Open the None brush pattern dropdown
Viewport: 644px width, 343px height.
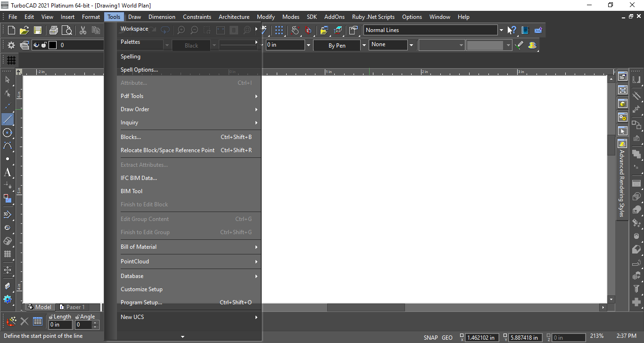click(411, 45)
